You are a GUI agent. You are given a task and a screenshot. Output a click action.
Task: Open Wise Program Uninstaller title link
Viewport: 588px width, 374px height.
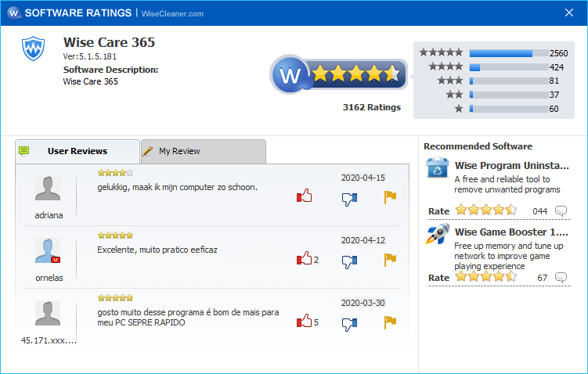512,166
